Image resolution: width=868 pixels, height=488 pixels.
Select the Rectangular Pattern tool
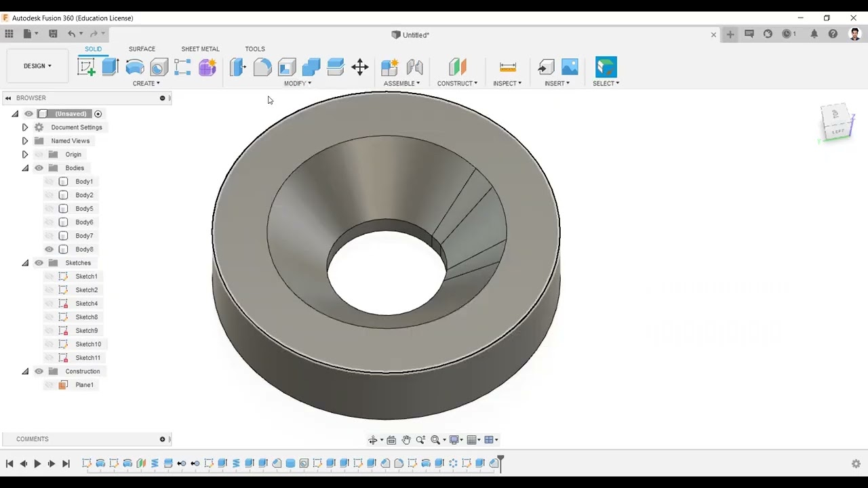(x=183, y=66)
